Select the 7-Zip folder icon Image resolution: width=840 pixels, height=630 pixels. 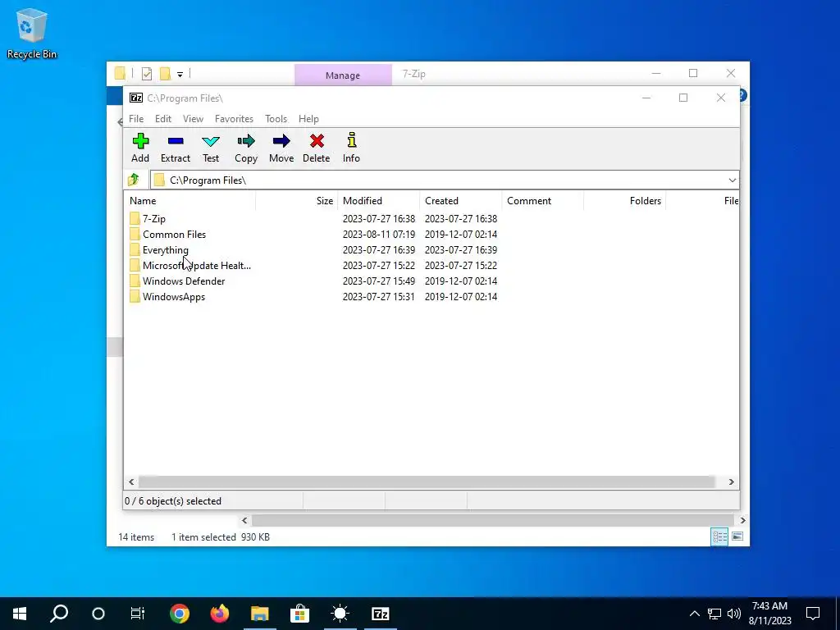(135, 218)
